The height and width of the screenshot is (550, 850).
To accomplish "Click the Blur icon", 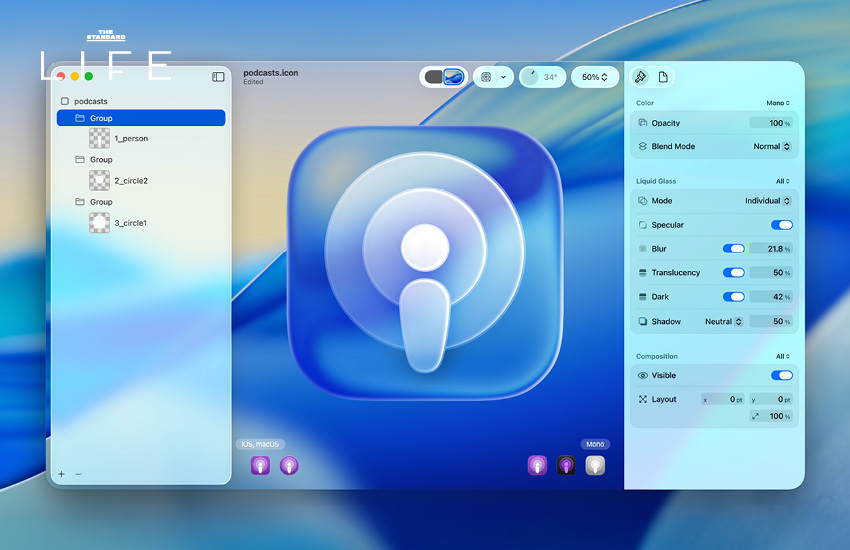I will pyautogui.click(x=642, y=249).
